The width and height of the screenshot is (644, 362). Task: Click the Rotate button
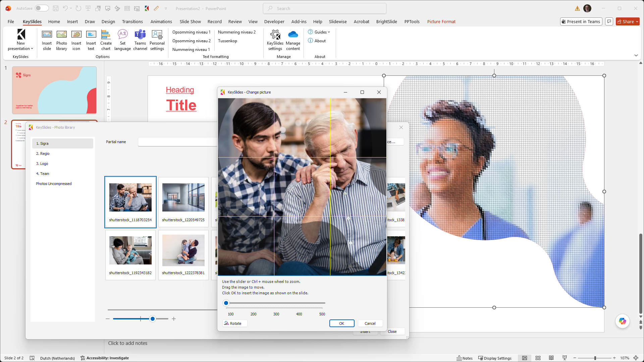click(235, 323)
